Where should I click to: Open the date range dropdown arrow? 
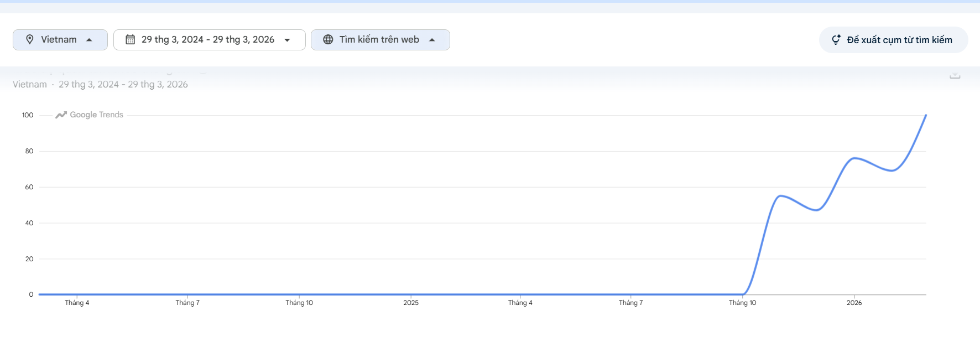(x=287, y=40)
